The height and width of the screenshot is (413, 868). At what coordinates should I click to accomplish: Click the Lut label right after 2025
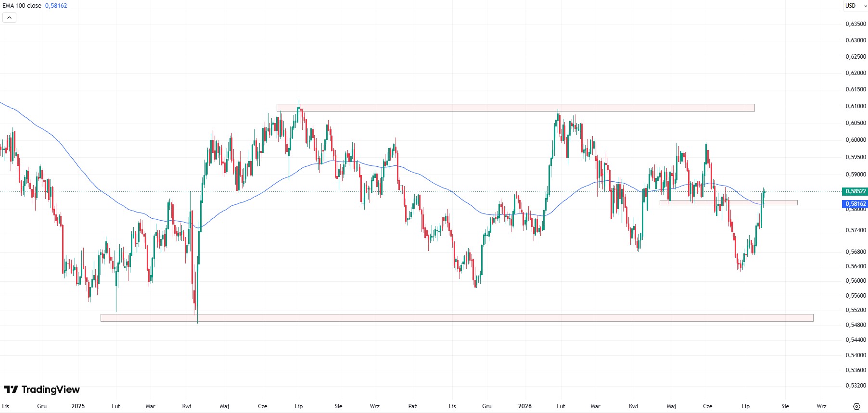(x=116, y=406)
